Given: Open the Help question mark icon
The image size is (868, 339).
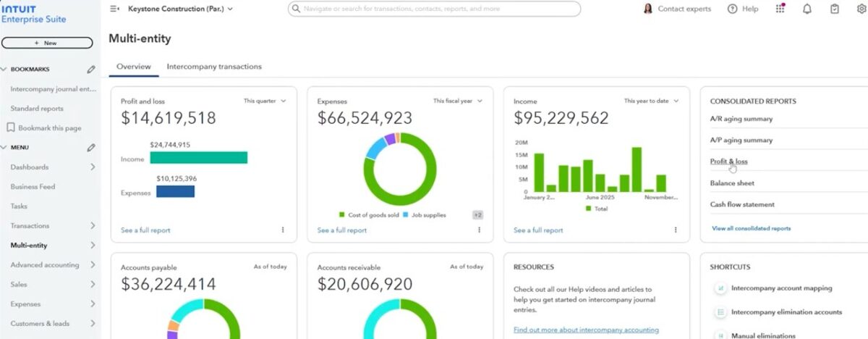Looking at the screenshot, I should tap(732, 9).
